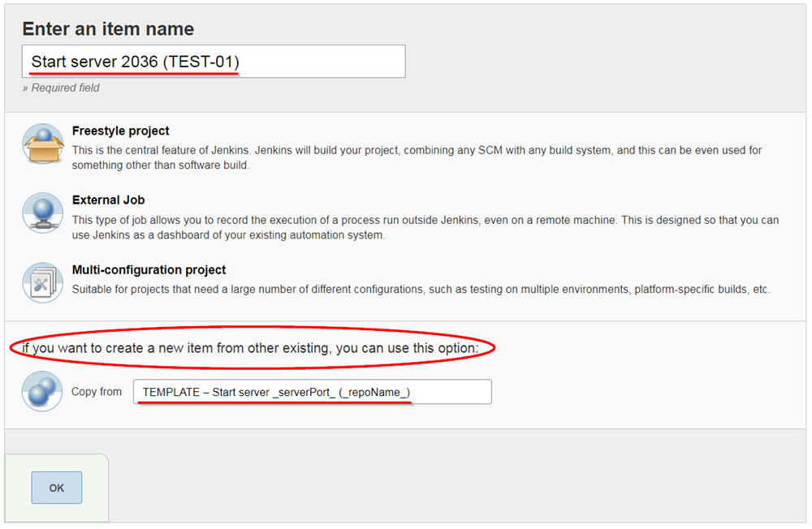Click the Required field notice
This screenshot has width=812, height=529.
coord(61,88)
